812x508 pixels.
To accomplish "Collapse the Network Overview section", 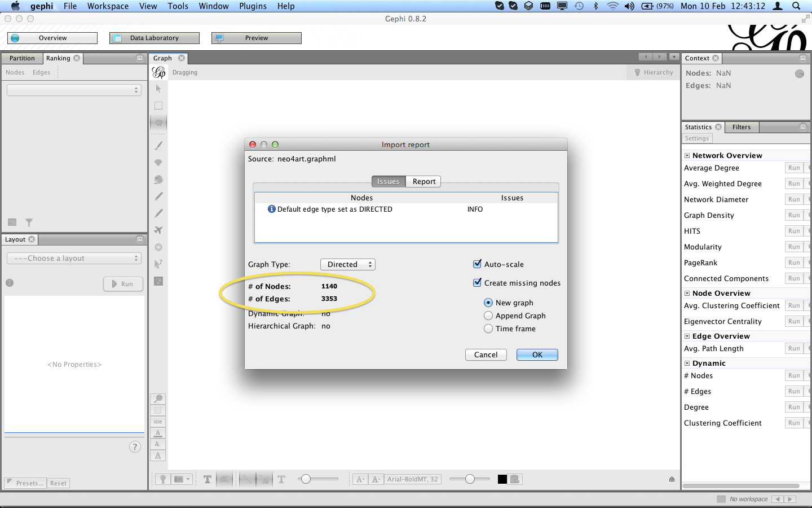I will pyautogui.click(x=687, y=156).
